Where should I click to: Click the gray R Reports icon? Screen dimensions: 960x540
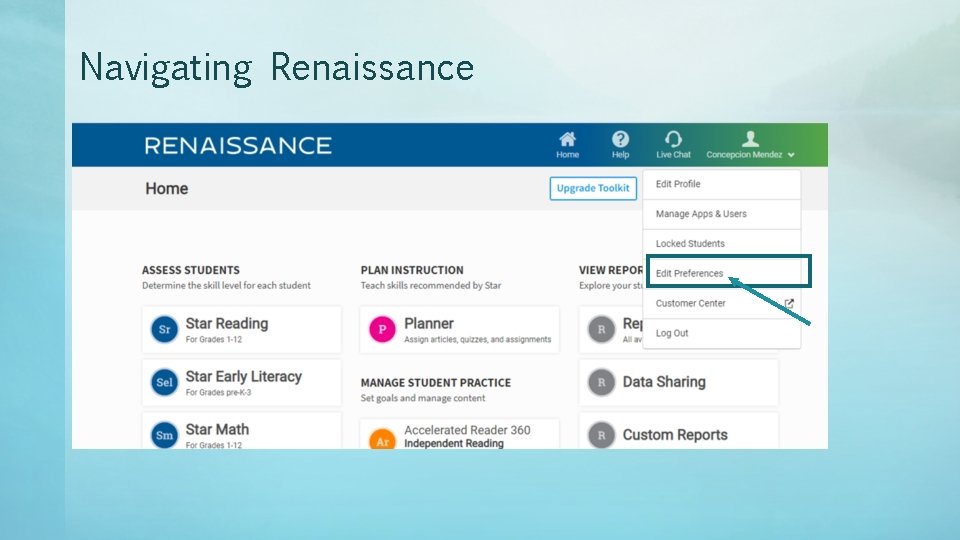(601, 329)
